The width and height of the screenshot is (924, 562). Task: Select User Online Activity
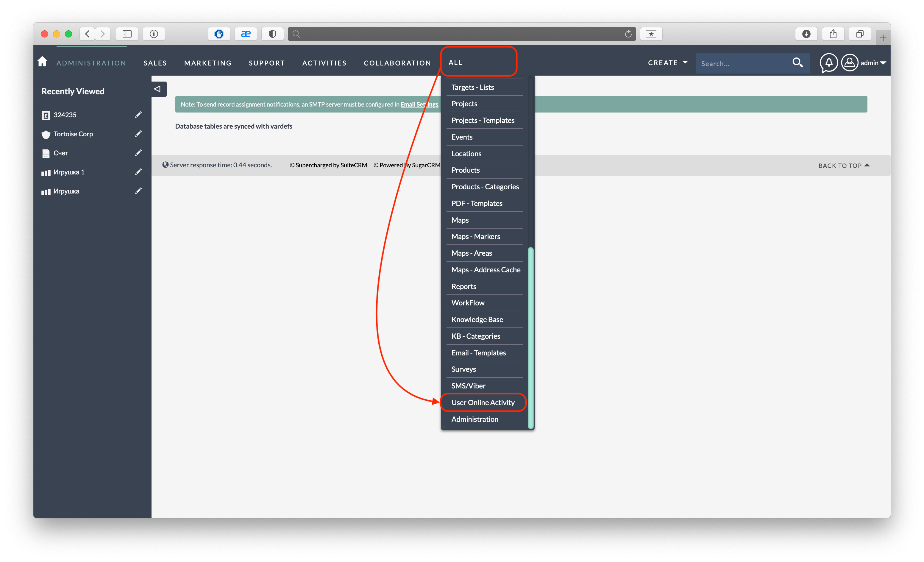point(483,402)
